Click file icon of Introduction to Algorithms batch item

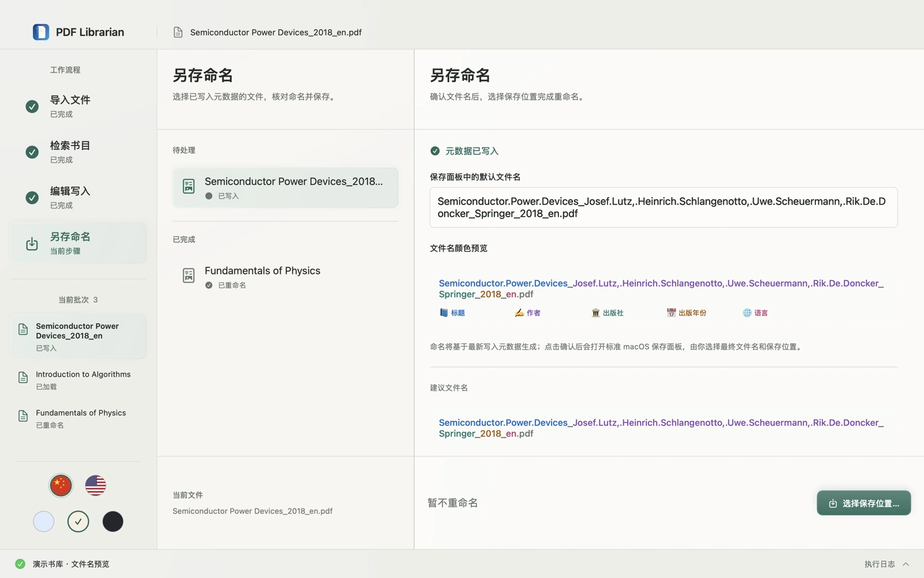click(23, 377)
